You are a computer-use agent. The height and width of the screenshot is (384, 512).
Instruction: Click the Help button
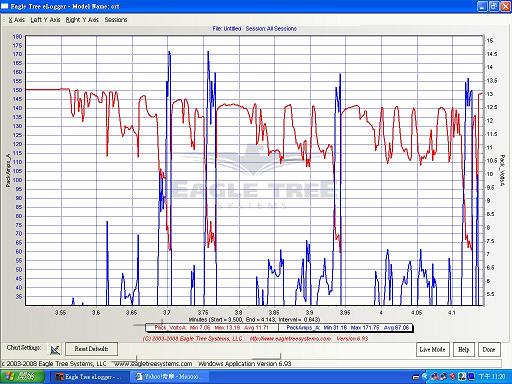pos(463,349)
